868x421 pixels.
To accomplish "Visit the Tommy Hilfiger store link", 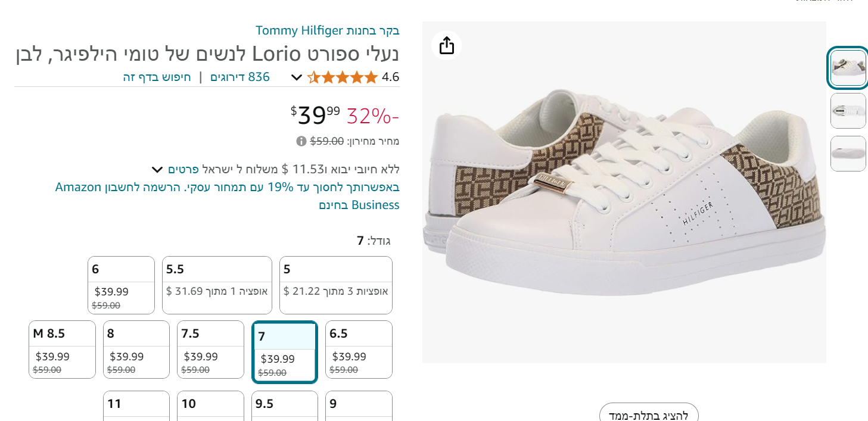I will click(x=328, y=30).
